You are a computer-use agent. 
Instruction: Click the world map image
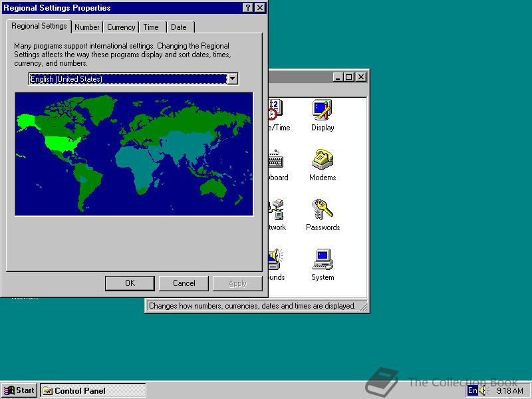coord(134,154)
